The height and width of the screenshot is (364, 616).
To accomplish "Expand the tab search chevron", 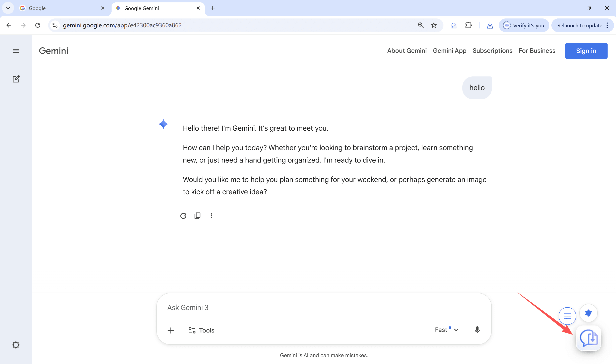I will point(8,8).
